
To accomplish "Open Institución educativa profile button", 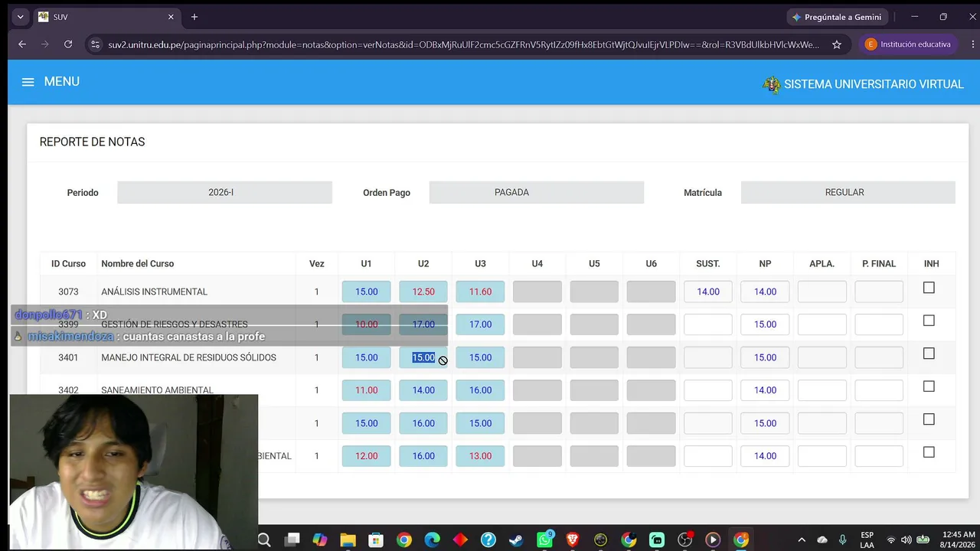I will pos(908,44).
